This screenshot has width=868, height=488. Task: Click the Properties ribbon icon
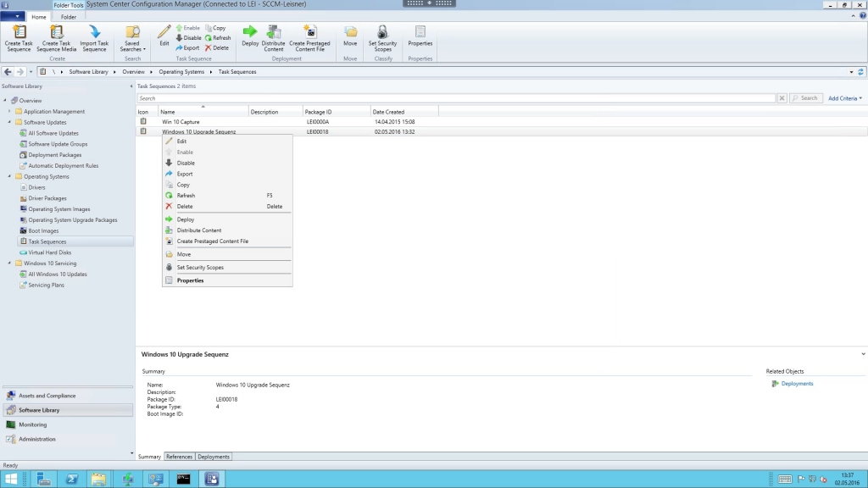tap(420, 36)
